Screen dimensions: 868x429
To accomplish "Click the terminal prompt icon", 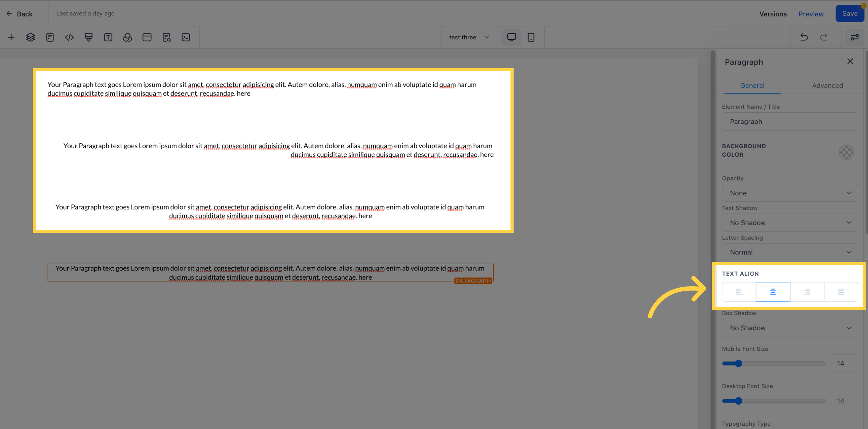I will (186, 37).
